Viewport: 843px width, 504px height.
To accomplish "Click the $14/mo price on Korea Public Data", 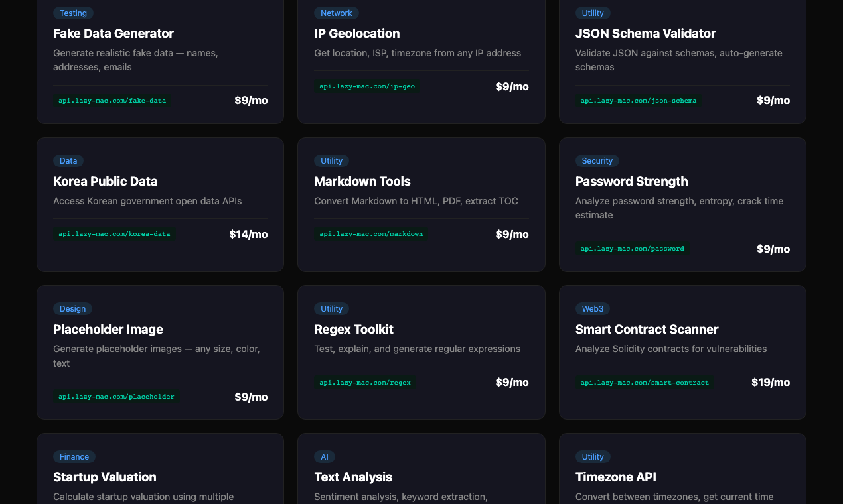I will [248, 234].
